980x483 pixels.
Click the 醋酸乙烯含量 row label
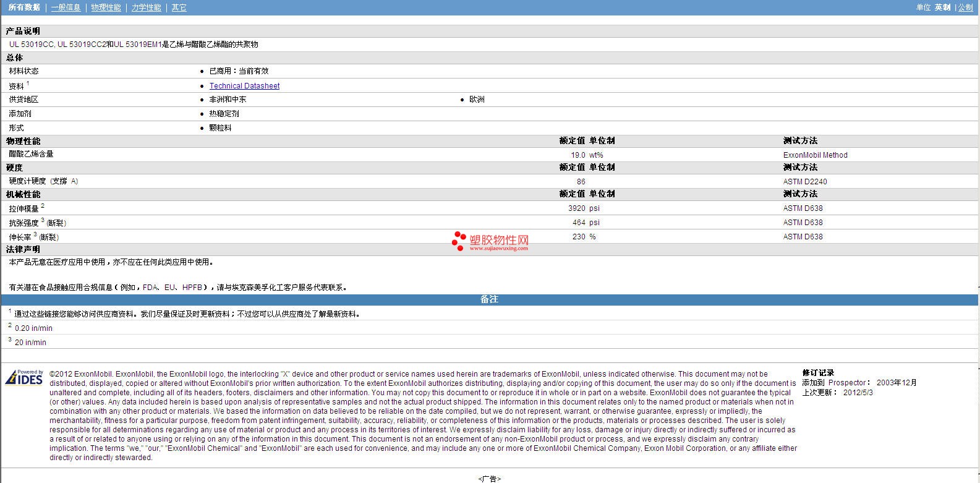tap(32, 154)
